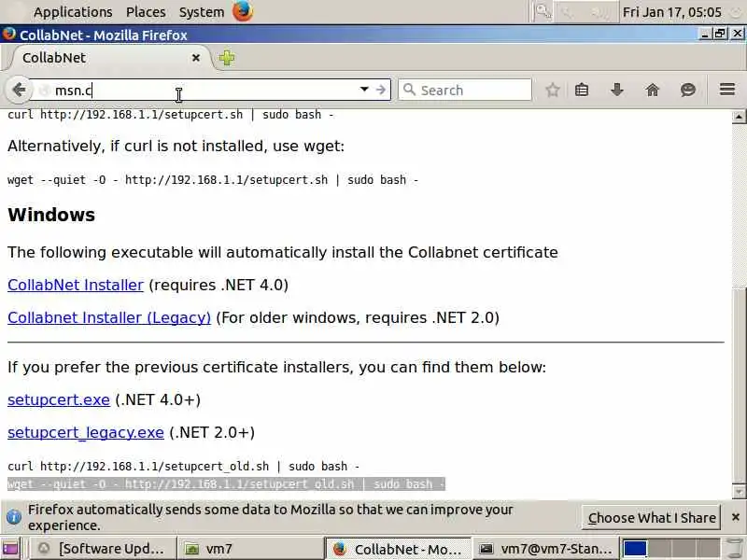Click the magnifier icon in the search box
Viewport: 747px width, 560px height.
(x=409, y=90)
